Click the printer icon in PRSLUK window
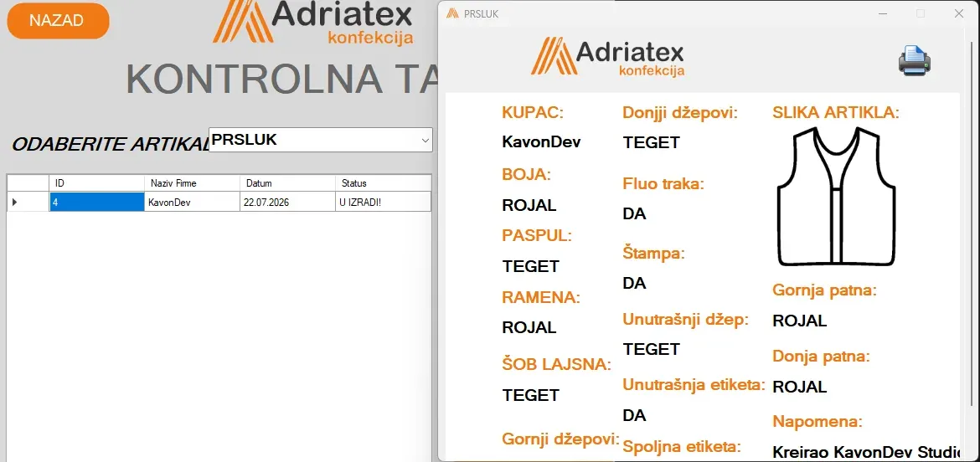Screen dimensions: 980x462 [915, 60]
